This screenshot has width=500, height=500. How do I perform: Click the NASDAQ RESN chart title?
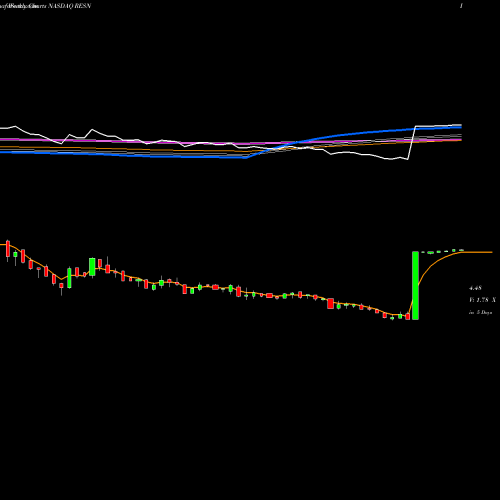70,6
